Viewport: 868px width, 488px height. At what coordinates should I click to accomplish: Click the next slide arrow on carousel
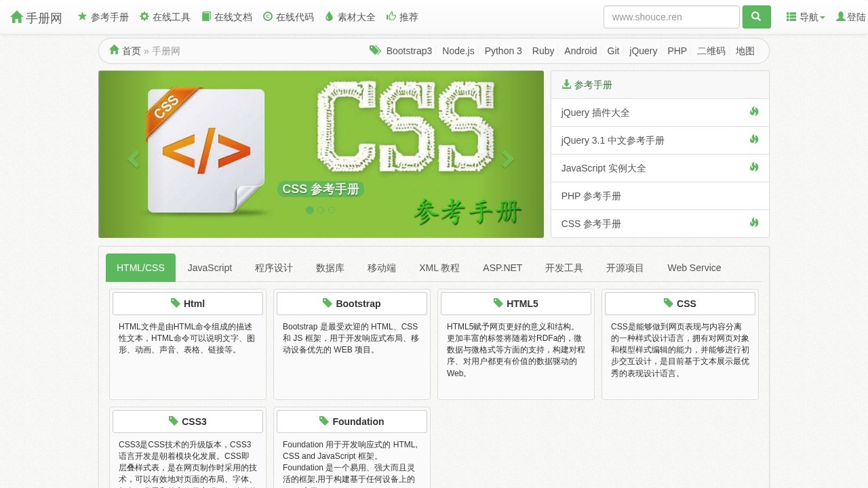pyautogui.click(x=508, y=159)
